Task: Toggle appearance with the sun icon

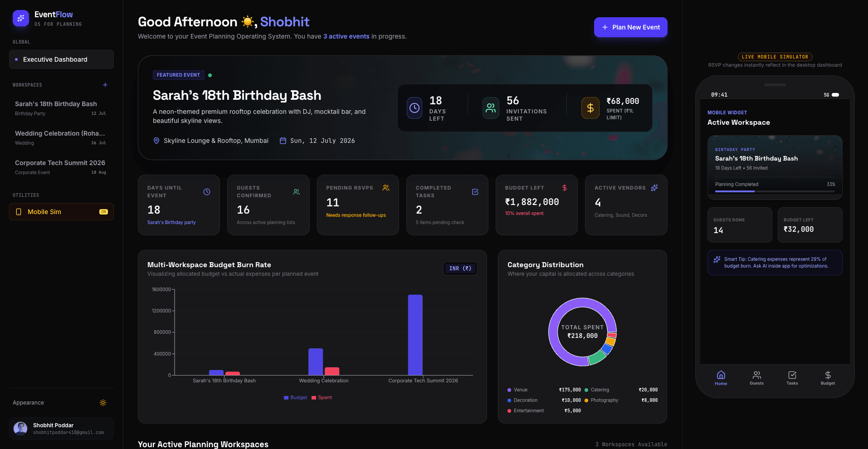Action: [103, 403]
